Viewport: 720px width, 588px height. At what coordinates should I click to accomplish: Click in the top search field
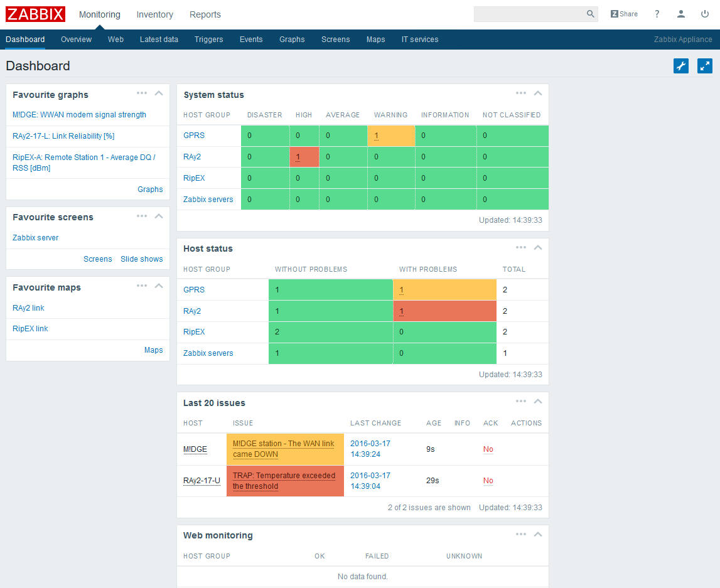coord(529,14)
